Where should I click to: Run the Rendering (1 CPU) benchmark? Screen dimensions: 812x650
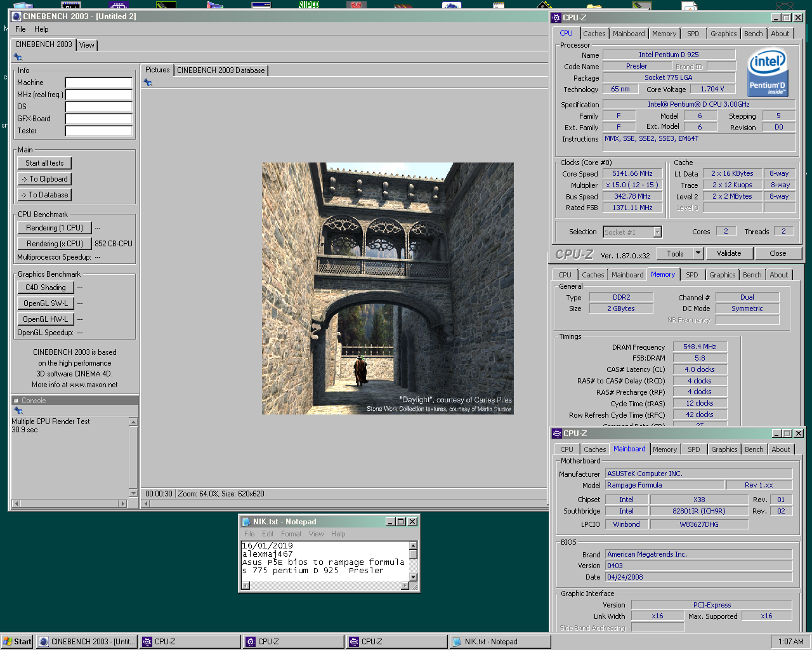(55, 228)
